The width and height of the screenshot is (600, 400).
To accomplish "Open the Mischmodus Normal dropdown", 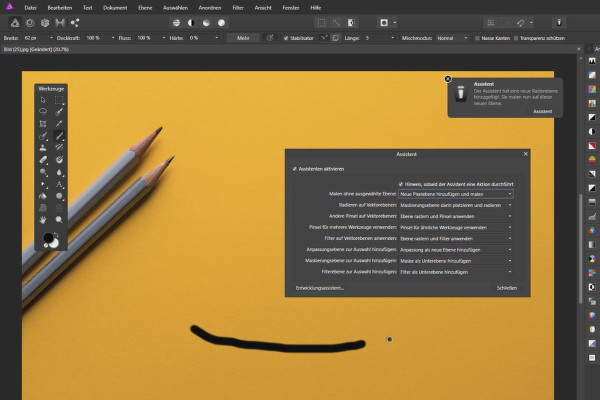I will [x=452, y=38].
